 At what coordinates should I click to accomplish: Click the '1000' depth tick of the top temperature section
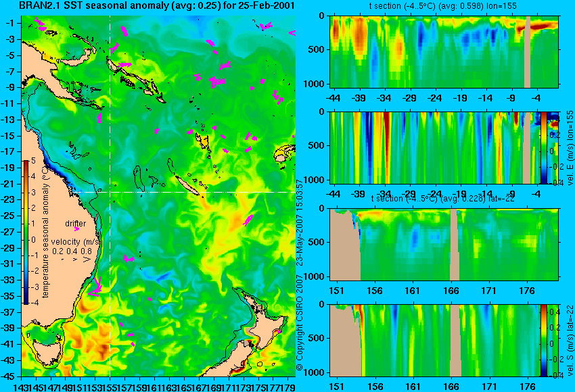click(x=314, y=84)
